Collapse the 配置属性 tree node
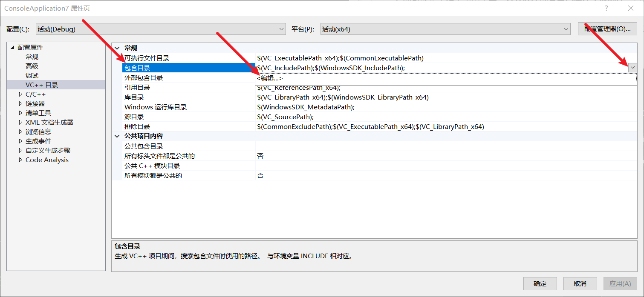The image size is (644, 297). pos(12,47)
